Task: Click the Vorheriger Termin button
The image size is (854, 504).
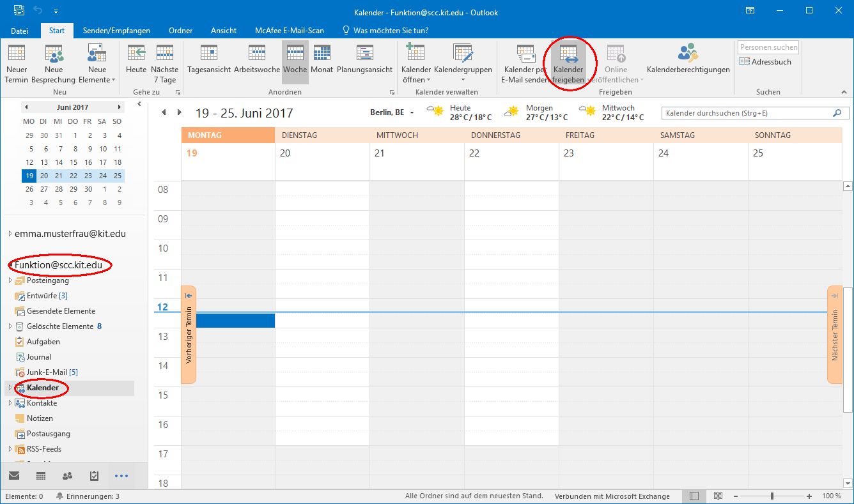Action: [x=189, y=335]
